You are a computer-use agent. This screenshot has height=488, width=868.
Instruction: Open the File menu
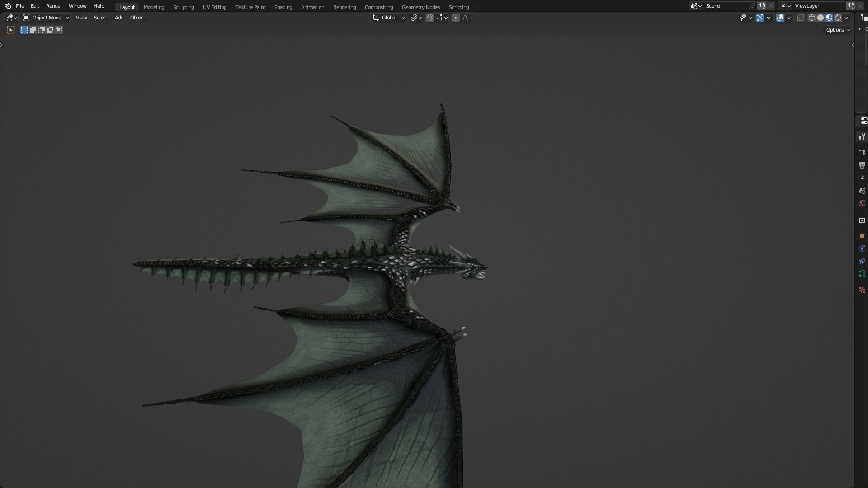pyautogui.click(x=20, y=6)
